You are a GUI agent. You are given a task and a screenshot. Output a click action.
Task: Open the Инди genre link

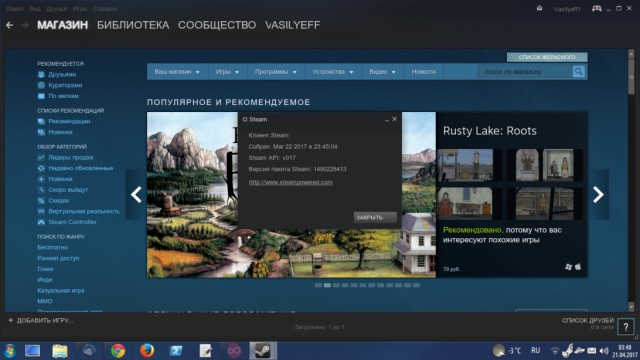[45, 280]
